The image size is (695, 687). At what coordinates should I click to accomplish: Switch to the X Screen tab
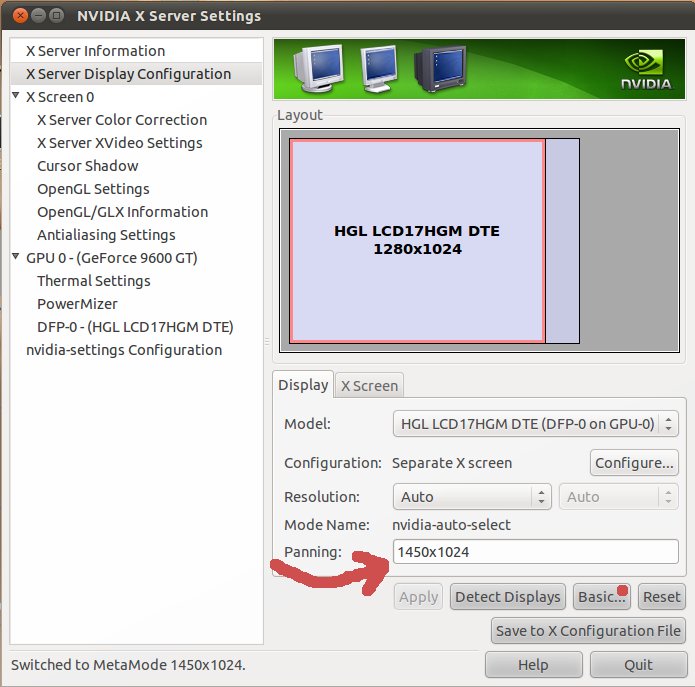tap(369, 386)
